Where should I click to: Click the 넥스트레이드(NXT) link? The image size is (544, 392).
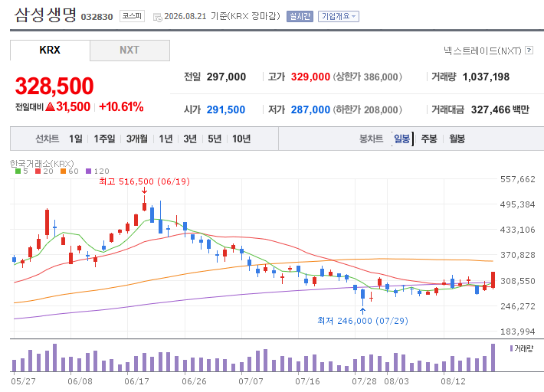(483, 51)
